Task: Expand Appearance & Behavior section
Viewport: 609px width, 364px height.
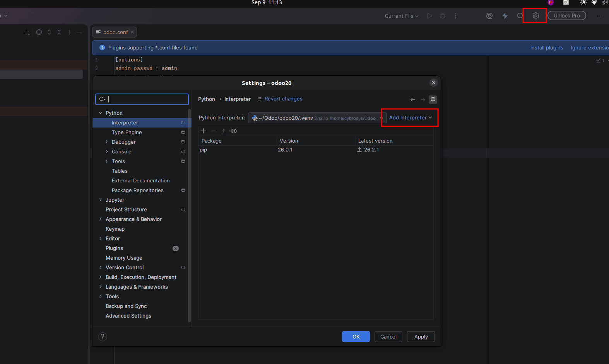Action: tap(101, 219)
